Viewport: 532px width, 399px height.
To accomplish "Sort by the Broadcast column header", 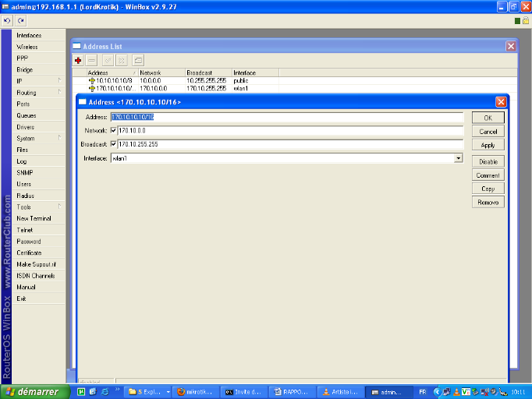I will 208,72.
